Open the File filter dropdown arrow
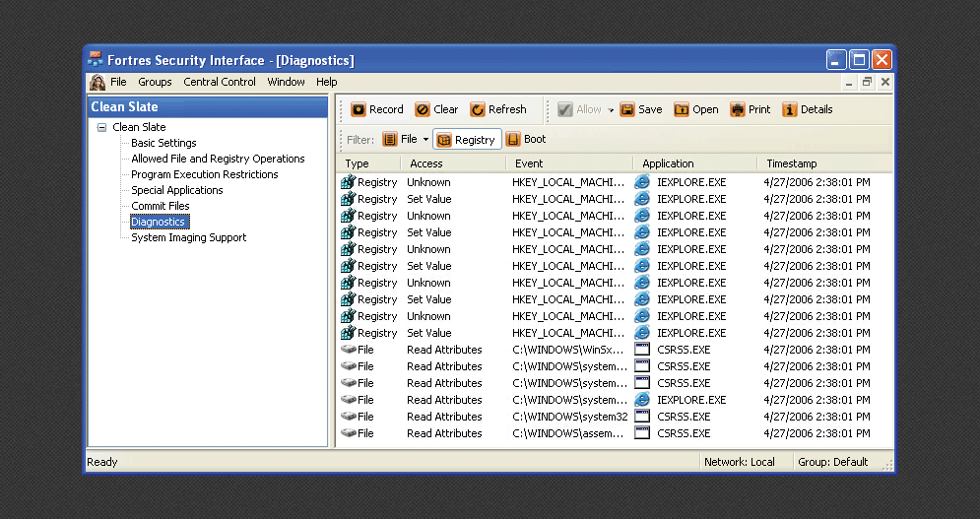This screenshot has height=519, width=980. click(425, 140)
